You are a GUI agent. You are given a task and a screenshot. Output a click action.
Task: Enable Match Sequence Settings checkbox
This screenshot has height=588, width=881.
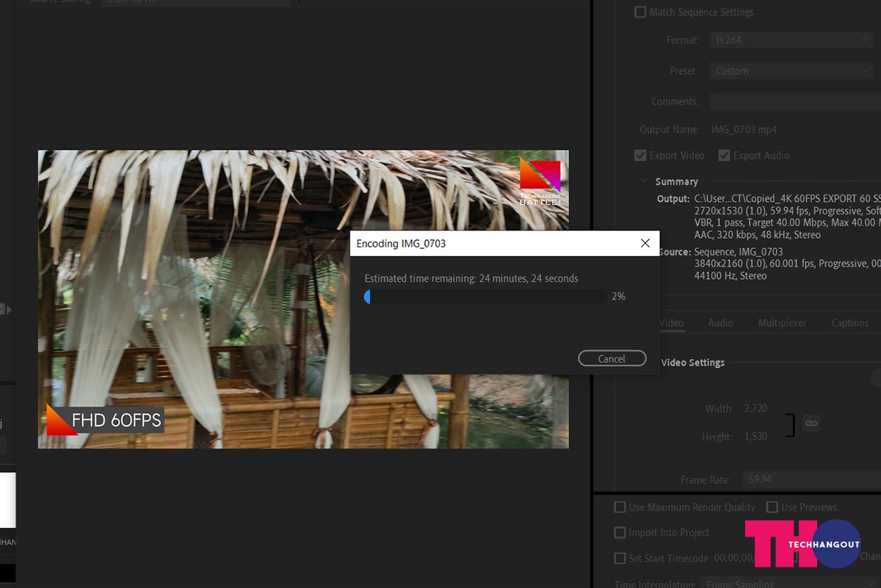coord(640,12)
